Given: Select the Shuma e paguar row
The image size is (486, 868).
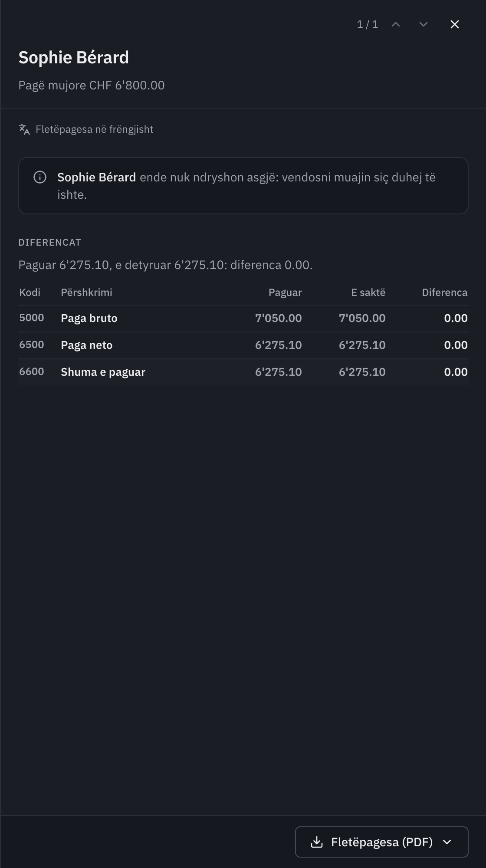Looking at the screenshot, I should click(243, 372).
